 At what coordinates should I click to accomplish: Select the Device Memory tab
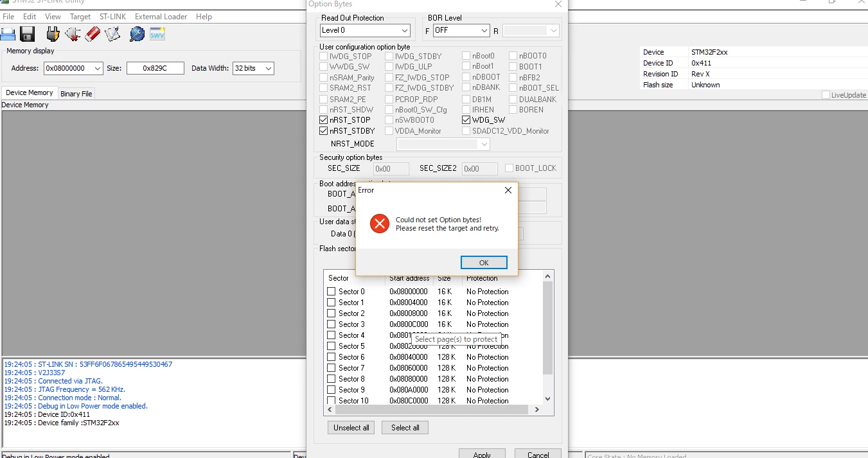pyautogui.click(x=30, y=92)
